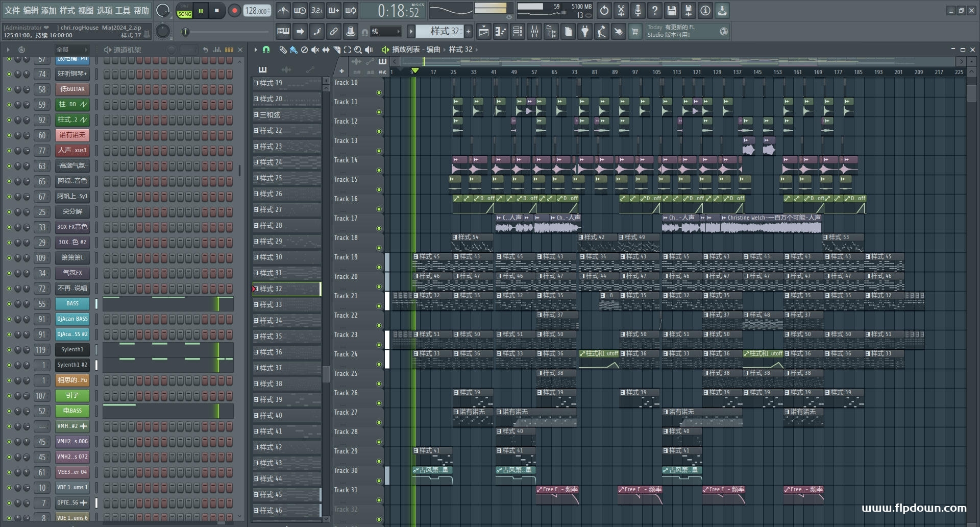Image resolution: width=980 pixels, height=527 pixels.
Task: Click the metronome icon
Action: pyautogui.click(x=283, y=10)
